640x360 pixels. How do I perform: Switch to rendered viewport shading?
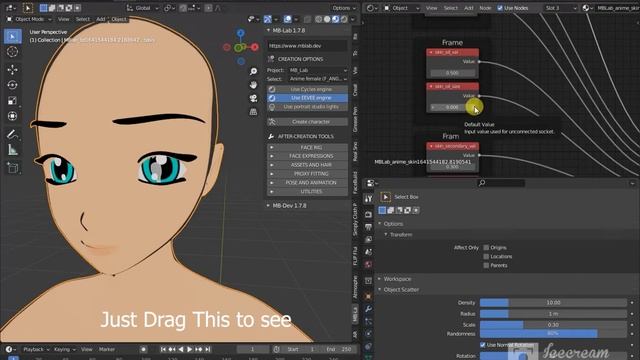click(344, 19)
